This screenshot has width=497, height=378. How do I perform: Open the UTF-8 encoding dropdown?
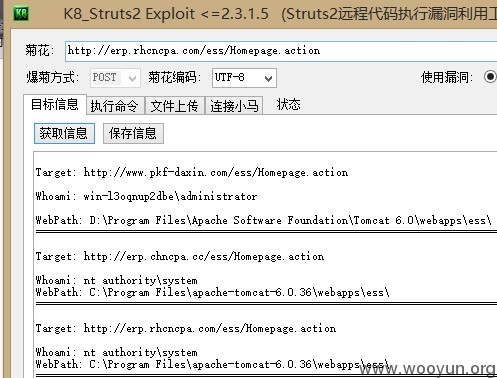tap(244, 78)
